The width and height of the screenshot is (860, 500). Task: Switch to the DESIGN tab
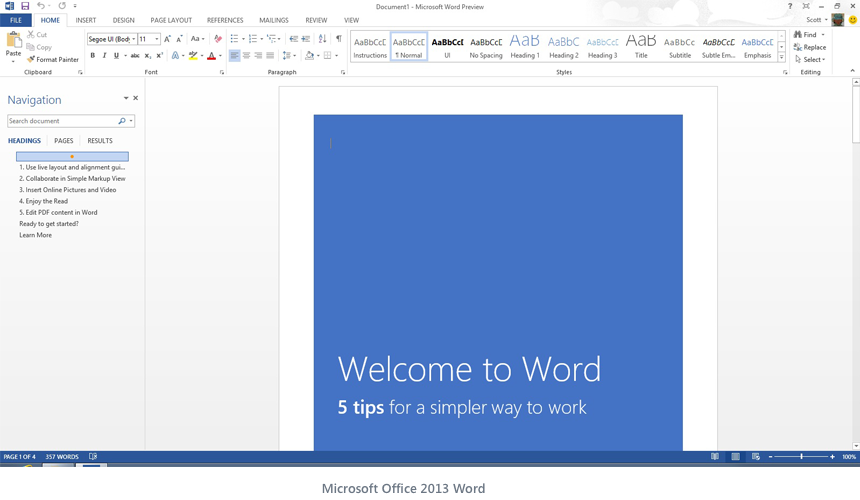tap(123, 20)
